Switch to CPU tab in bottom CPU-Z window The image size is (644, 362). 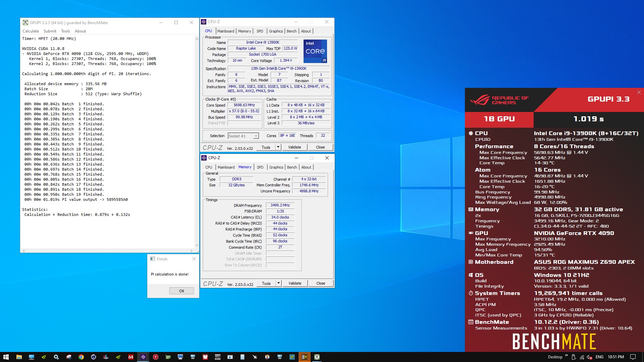tap(209, 167)
